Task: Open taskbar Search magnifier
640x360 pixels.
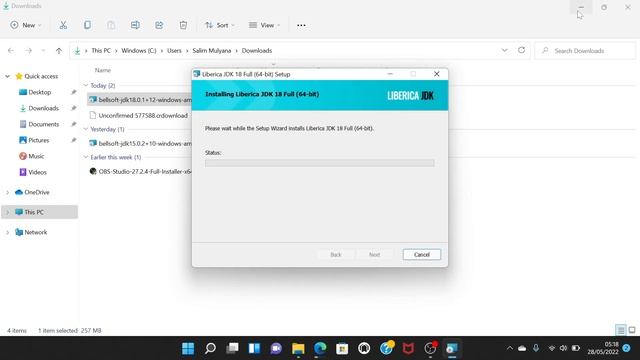Action: click(210, 348)
